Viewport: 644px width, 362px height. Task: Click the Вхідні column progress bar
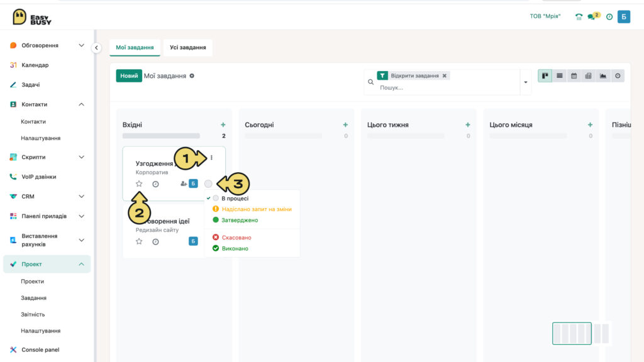coord(161,136)
